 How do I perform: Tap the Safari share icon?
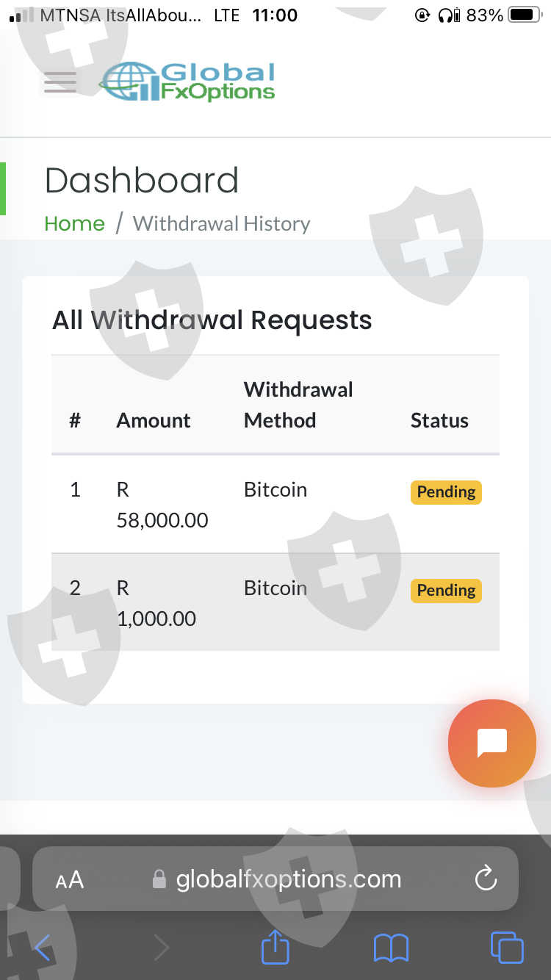(275, 948)
